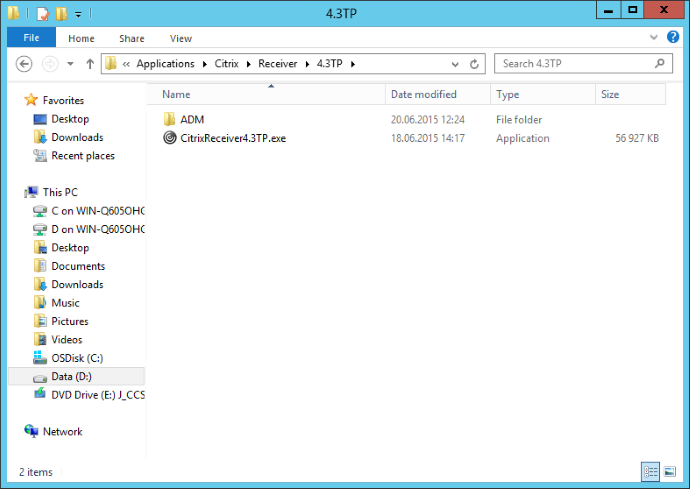Image resolution: width=690 pixels, height=489 pixels.
Task: Switch to Large icons view icon
Action: pyautogui.click(x=670, y=472)
